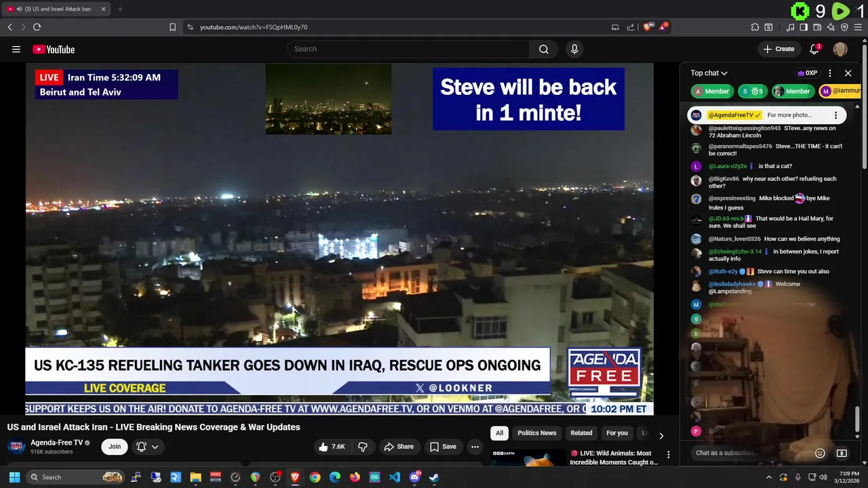Image resolution: width=868 pixels, height=488 pixels.
Task: Select the Related chip
Action: pyautogui.click(x=581, y=433)
